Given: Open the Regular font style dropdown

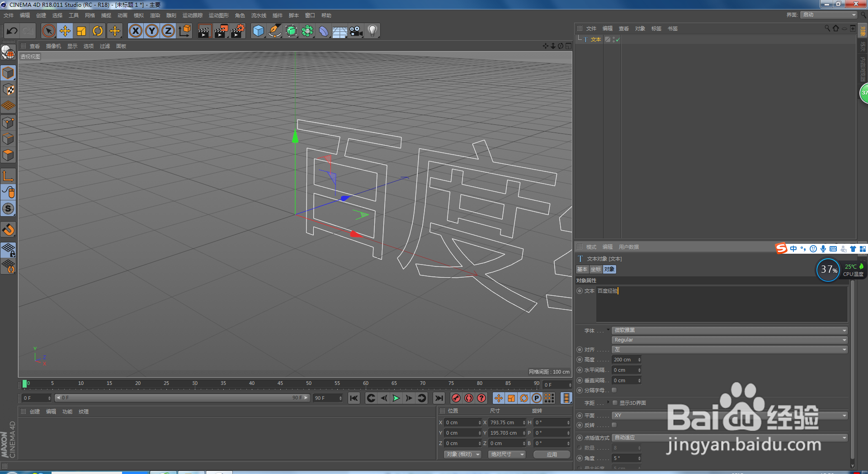Looking at the screenshot, I should [730, 340].
